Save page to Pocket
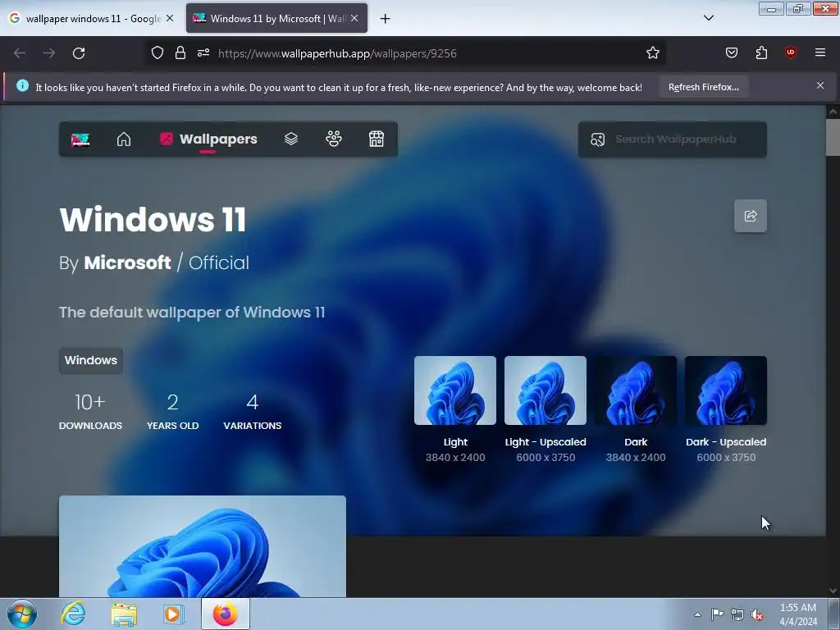Image resolution: width=840 pixels, height=630 pixels. pyautogui.click(x=732, y=52)
